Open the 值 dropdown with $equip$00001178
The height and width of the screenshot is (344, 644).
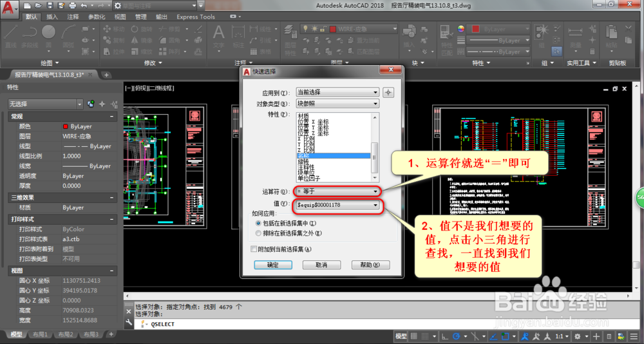339,205
